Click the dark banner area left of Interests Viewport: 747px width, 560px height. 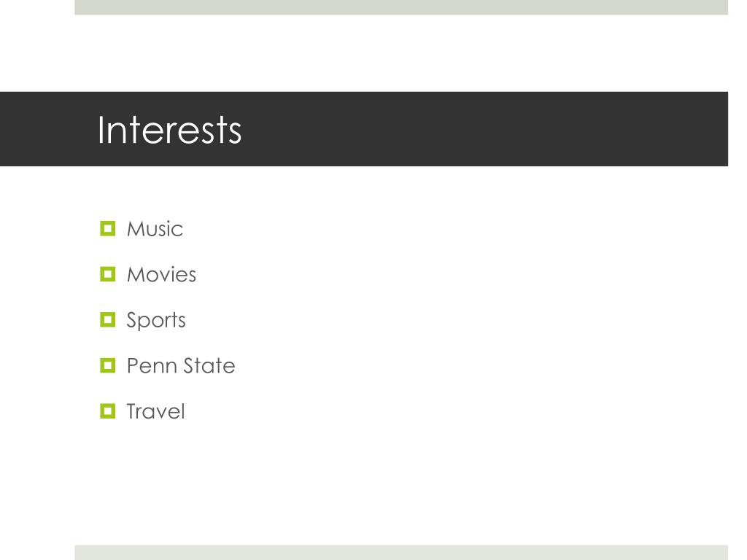pyautogui.click(x=47, y=129)
